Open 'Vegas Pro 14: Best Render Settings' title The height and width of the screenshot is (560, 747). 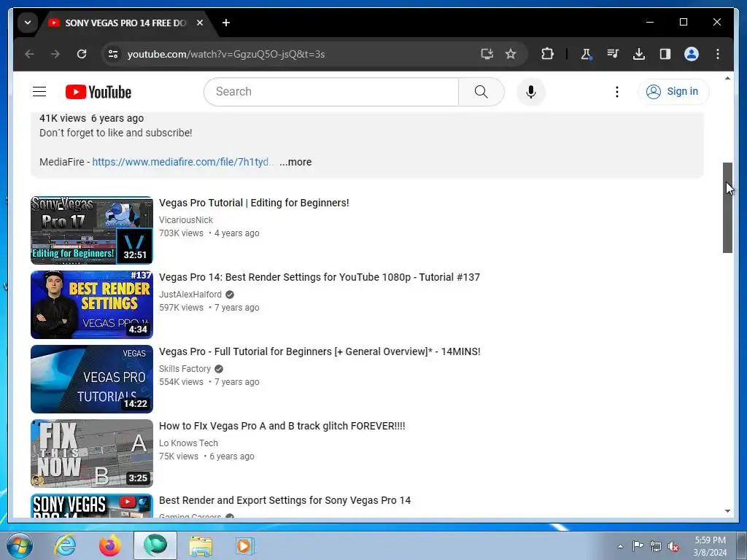tap(320, 277)
